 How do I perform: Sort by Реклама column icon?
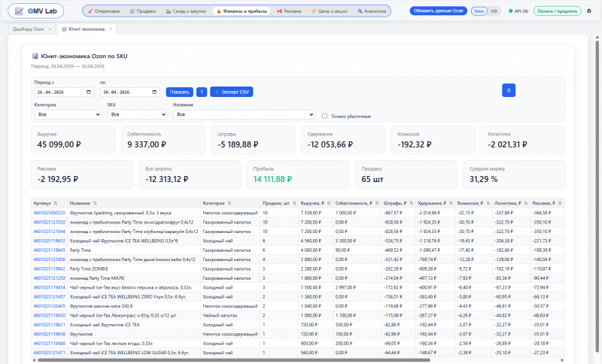560,203
